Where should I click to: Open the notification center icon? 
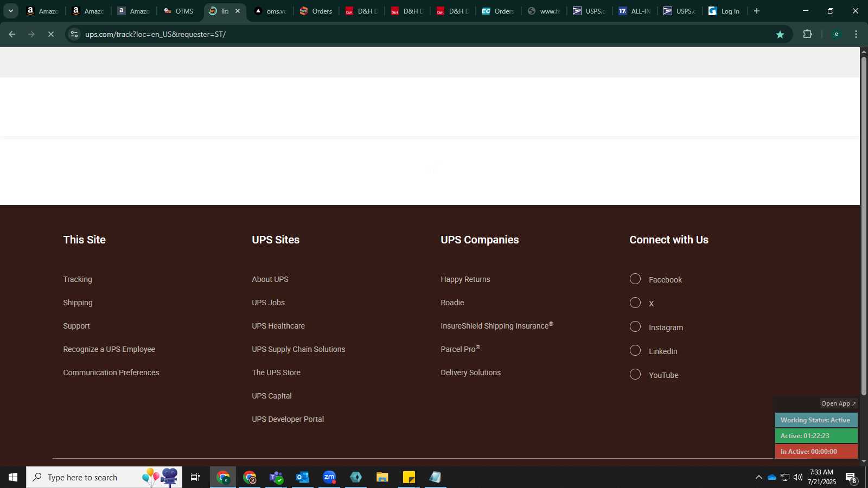(851, 477)
